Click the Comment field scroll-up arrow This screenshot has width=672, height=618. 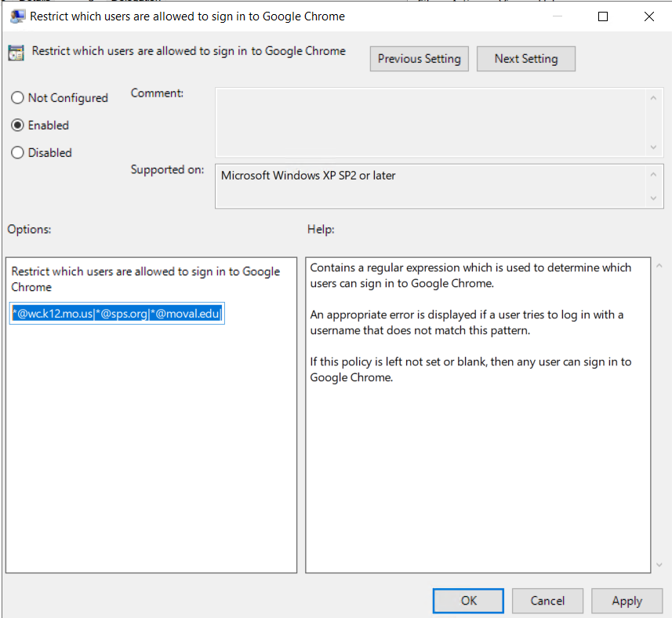point(653,97)
